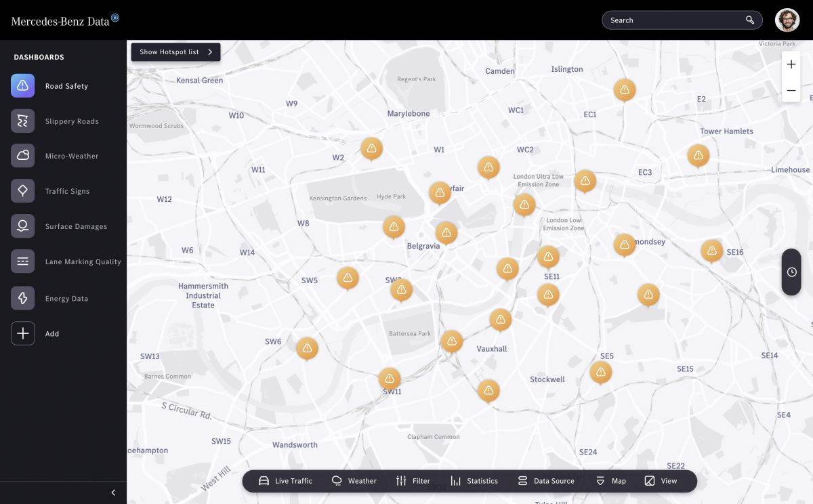Open the Filter options

[413, 480]
